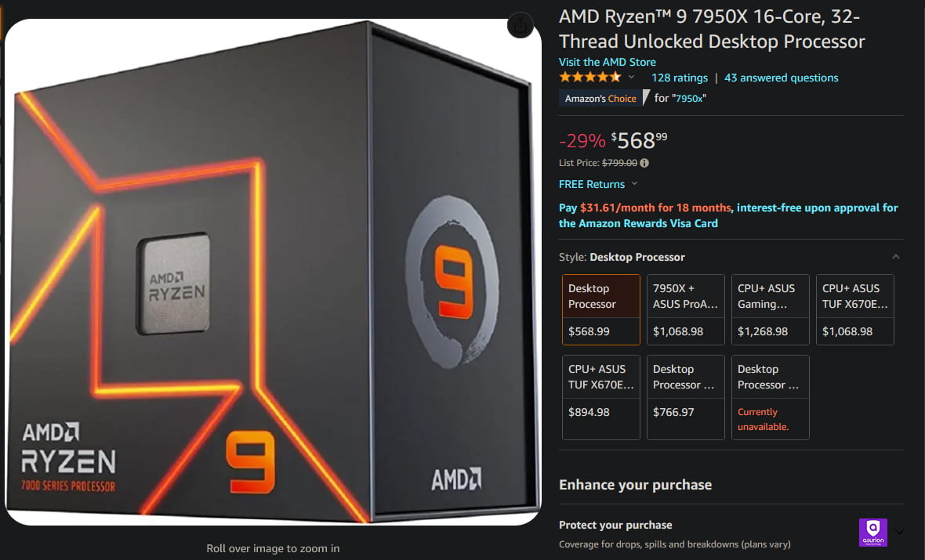Click the star rating icons
Screen dimensions: 925x560
(590, 78)
